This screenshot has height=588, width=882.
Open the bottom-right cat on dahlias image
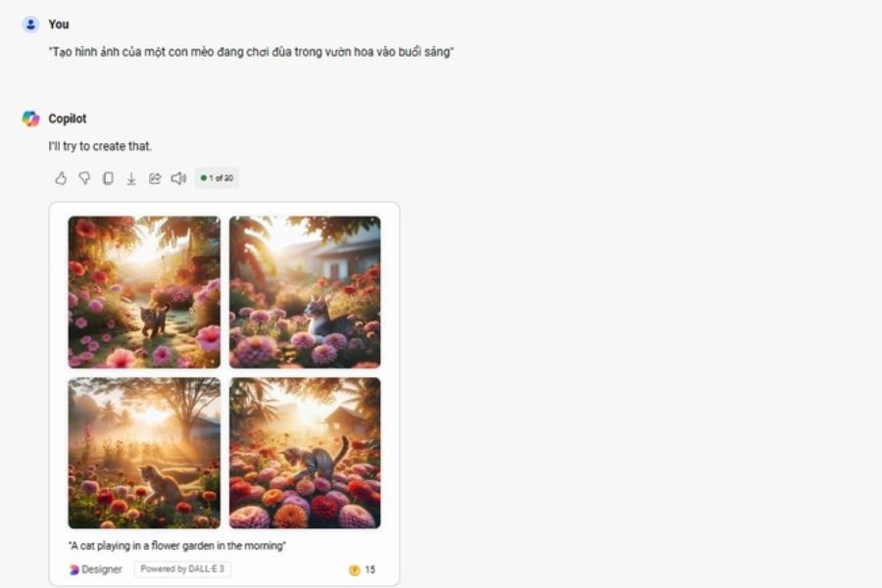pos(305,453)
